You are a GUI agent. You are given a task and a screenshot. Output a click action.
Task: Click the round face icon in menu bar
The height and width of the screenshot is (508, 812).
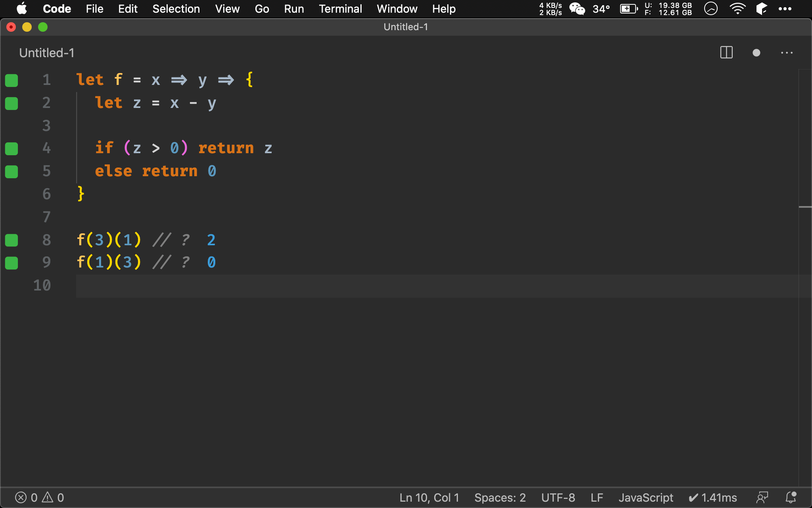(711, 9)
